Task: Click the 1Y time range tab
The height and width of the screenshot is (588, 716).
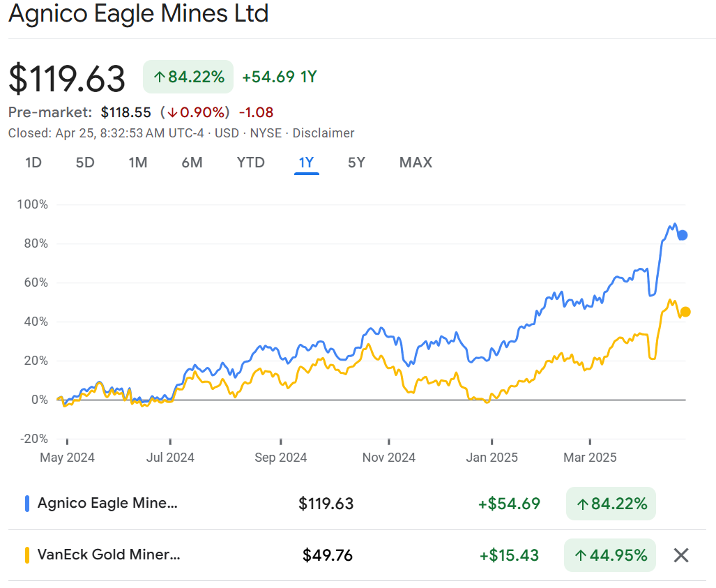Action: pos(306,163)
